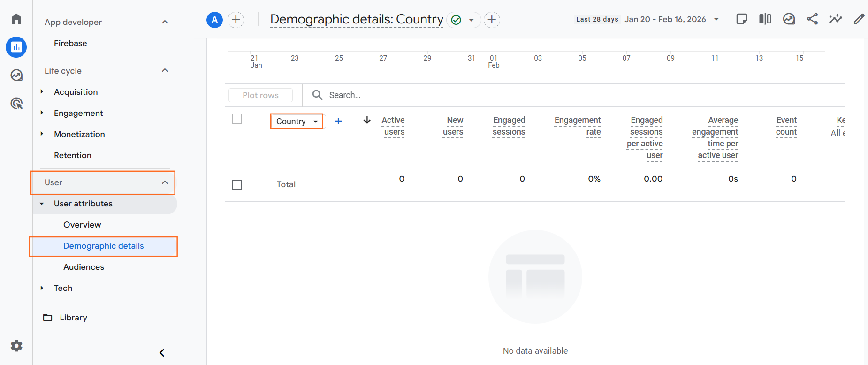Open Explore icon in left rail

(x=16, y=75)
